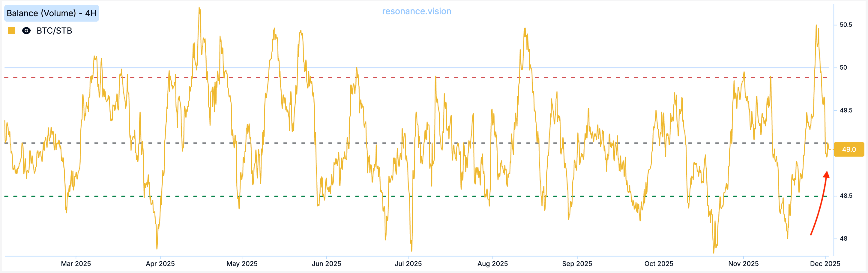
Task: Click the 48.5 y-axis label
Action: pos(846,196)
